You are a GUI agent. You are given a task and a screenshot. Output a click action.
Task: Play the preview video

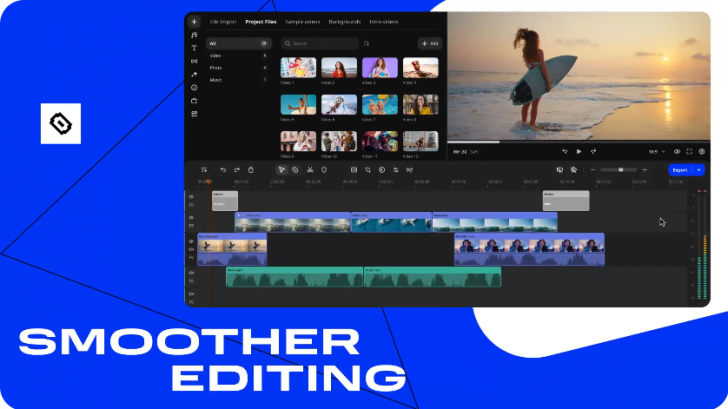tap(579, 151)
